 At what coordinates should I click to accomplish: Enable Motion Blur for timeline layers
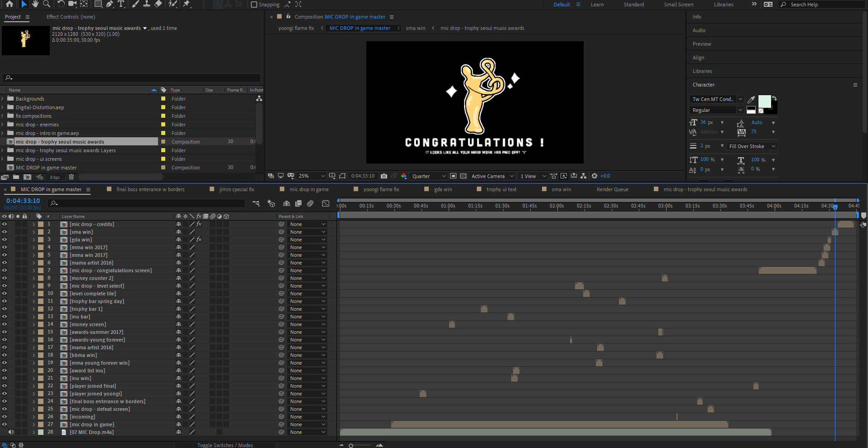(310, 203)
